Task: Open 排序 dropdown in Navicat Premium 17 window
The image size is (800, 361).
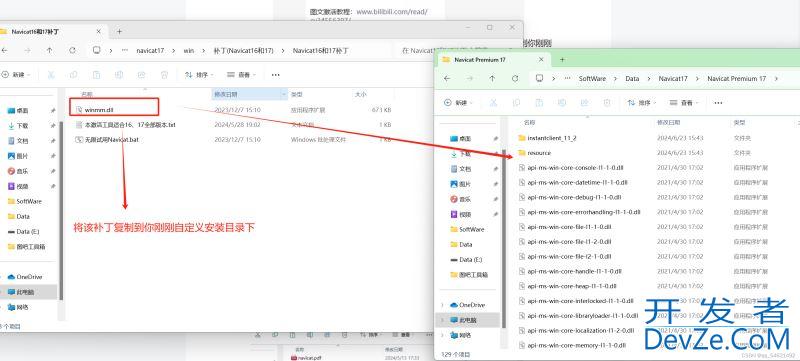Action: tap(642, 102)
